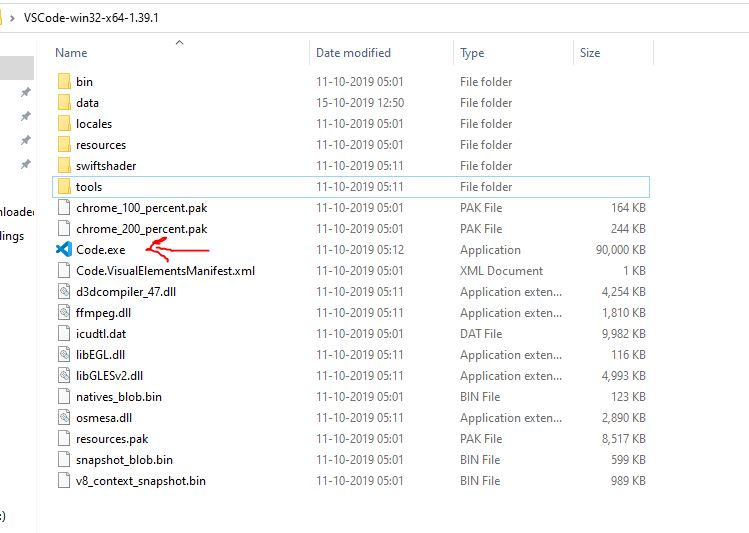The width and height of the screenshot is (749, 533).
Task: Select the natives_blob.bin file name
Action: 119,397
